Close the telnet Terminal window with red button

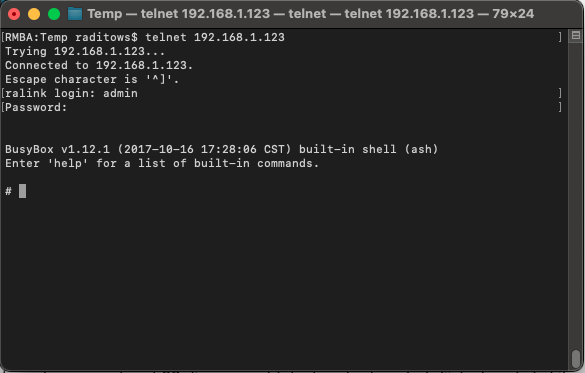click(x=14, y=15)
